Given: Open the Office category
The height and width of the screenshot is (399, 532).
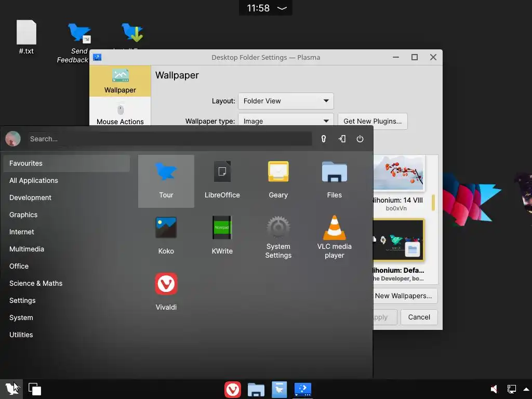Looking at the screenshot, I should click(x=66, y=266).
